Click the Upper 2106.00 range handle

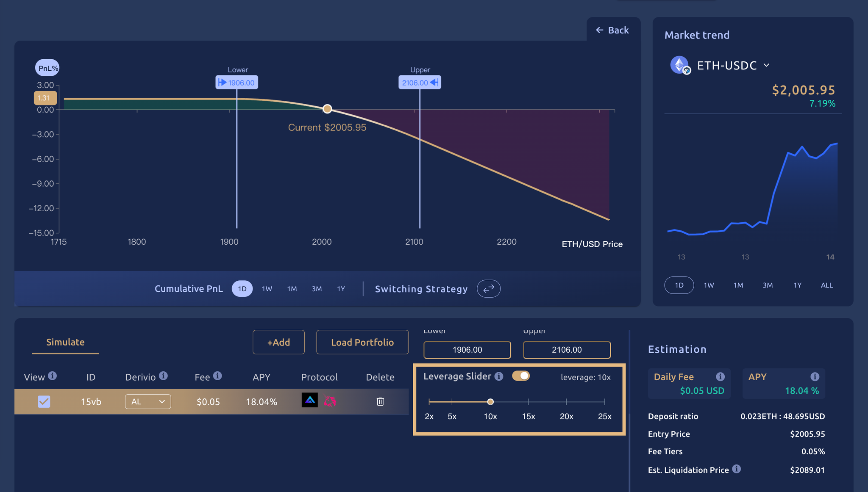pos(420,83)
